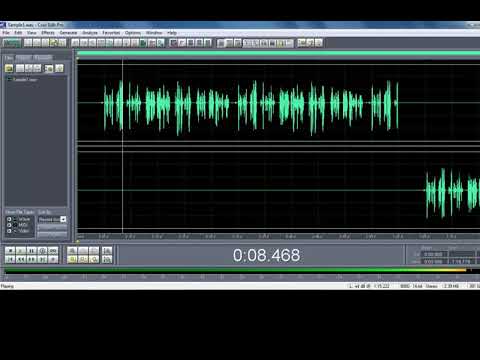Click the Play to End circle button
Image resolution: width=480 pixels, height=360 pixels.
42,251
